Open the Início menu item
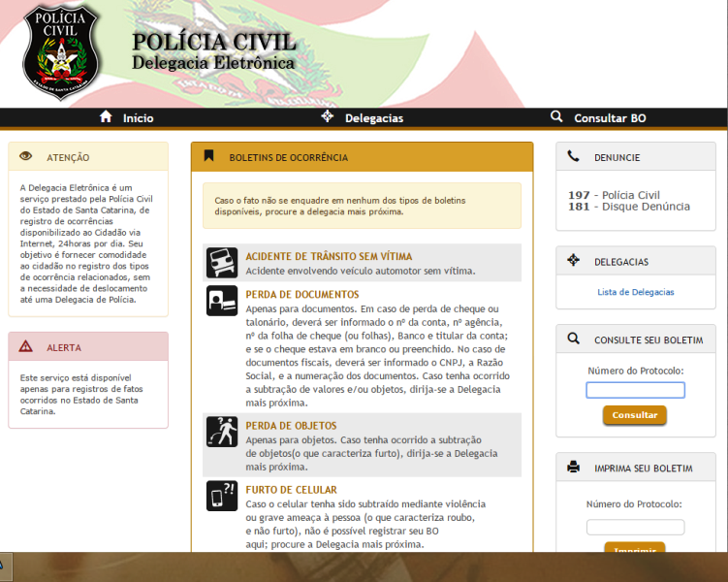The width and height of the screenshot is (728, 582). (x=138, y=118)
